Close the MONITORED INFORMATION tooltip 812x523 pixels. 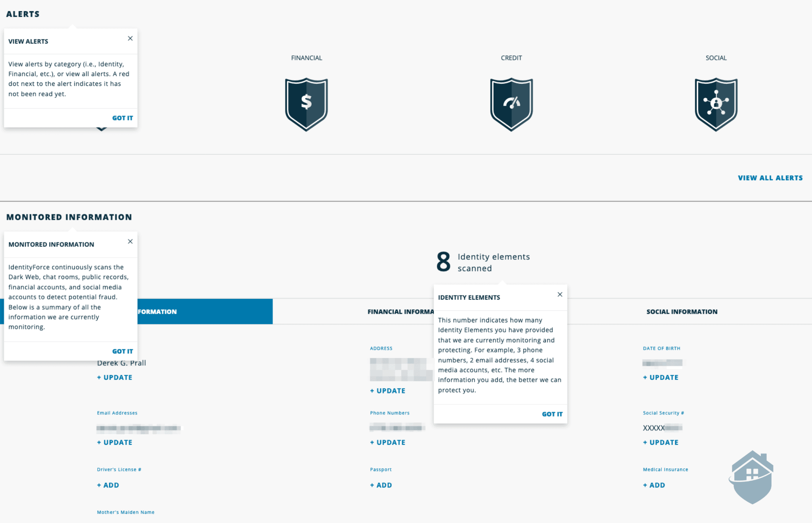tap(130, 241)
